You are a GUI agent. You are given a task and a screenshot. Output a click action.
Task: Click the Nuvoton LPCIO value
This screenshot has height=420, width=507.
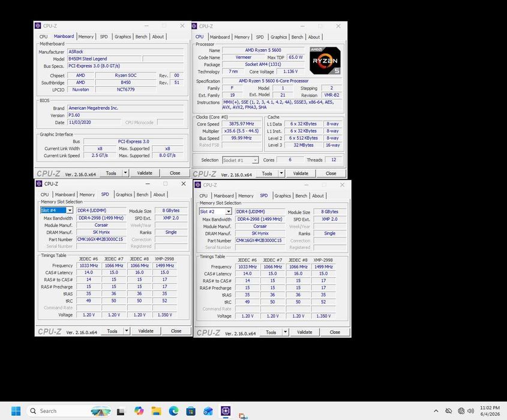click(80, 89)
